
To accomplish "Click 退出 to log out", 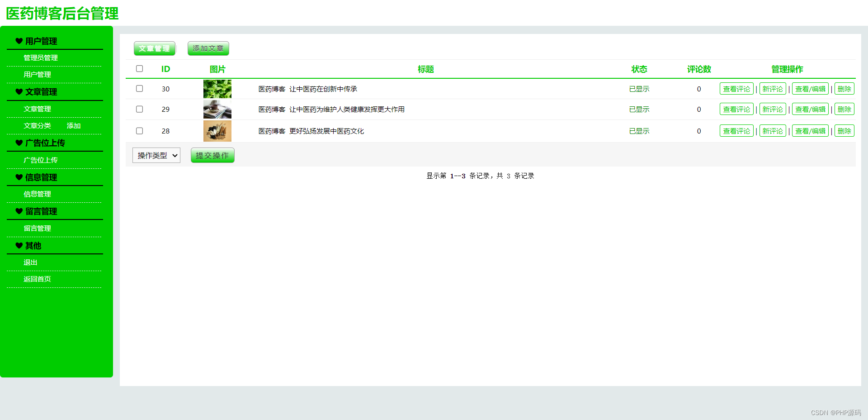I will point(30,262).
